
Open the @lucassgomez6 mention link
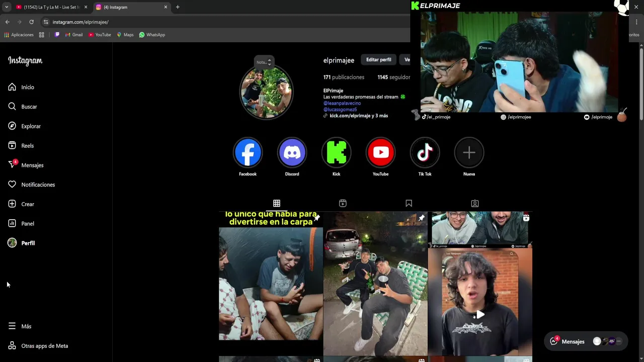pyautogui.click(x=340, y=109)
